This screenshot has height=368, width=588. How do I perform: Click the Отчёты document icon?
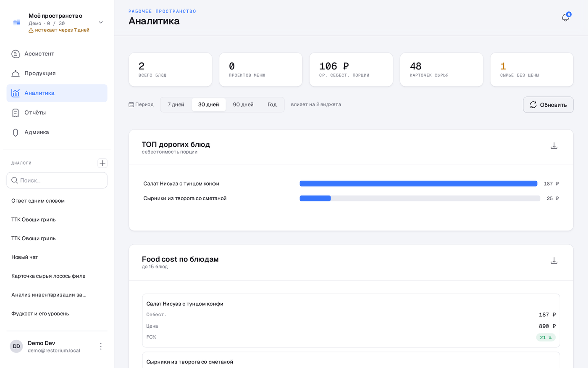click(16, 113)
